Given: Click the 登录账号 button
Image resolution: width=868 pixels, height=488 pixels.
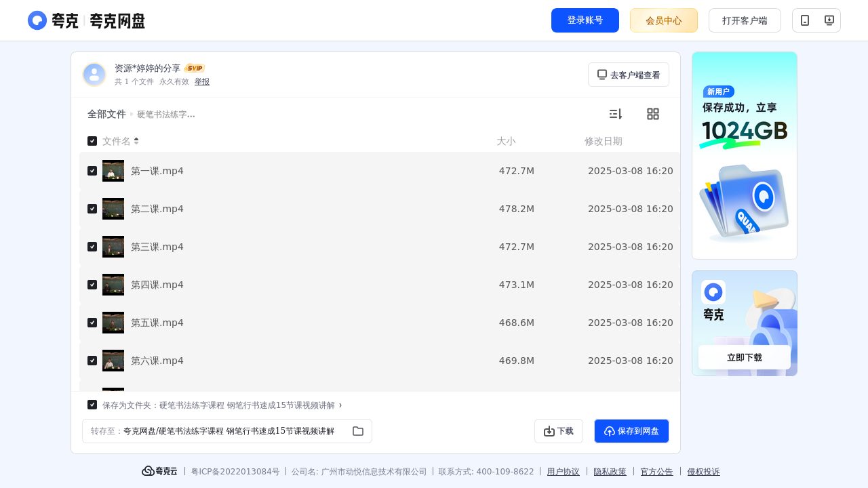Looking at the screenshot, I should pyautogui.click(x=585, y=20).
